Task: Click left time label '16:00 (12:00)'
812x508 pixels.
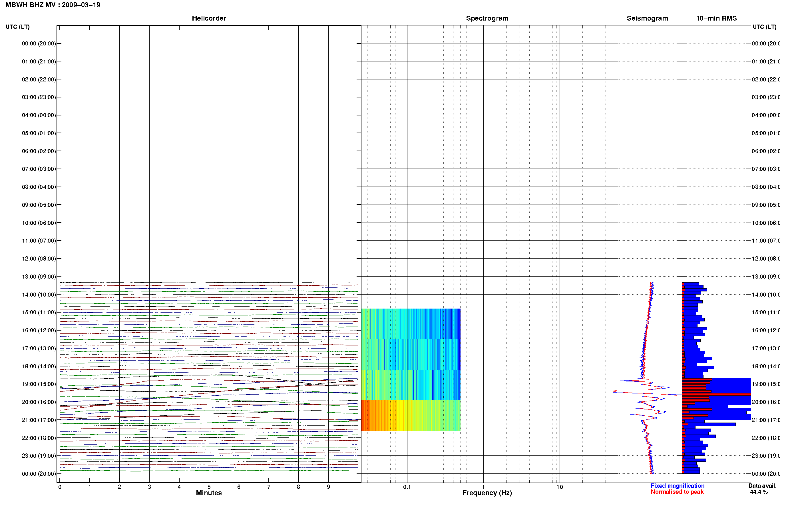Action: [x=39, y=330]
